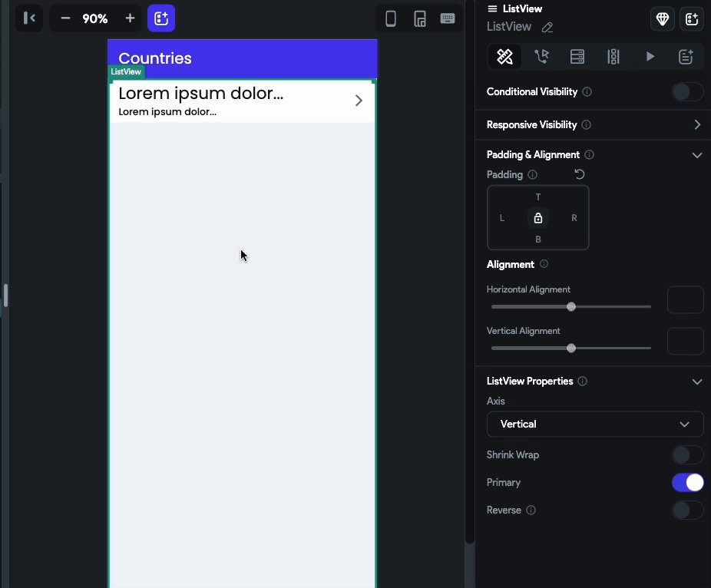
Task: Show Padding info icon
Action: pos(532,174)
